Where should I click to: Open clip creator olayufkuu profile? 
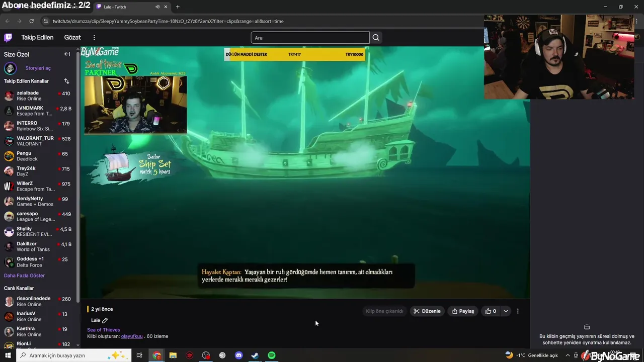click(132, 336)
